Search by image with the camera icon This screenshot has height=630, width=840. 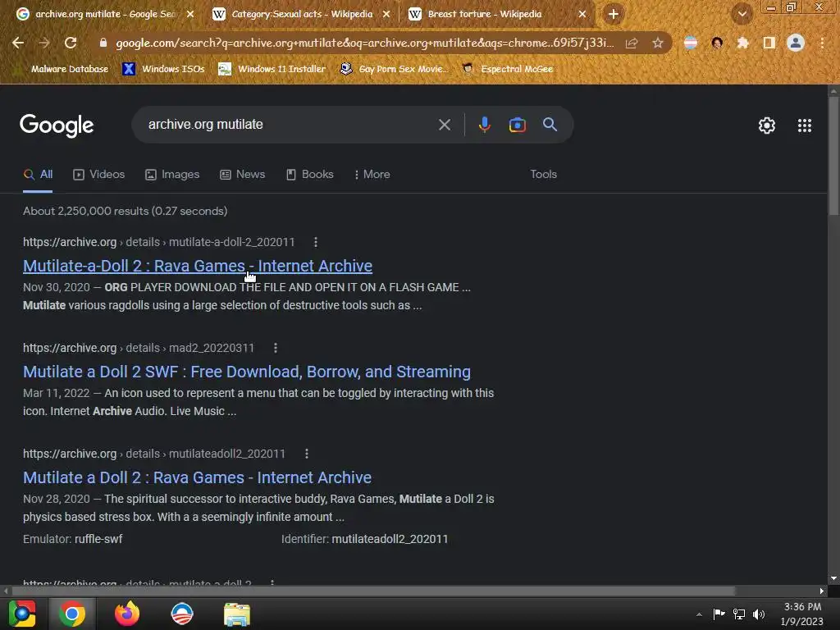pyautogui.click(x=517, y=125)
